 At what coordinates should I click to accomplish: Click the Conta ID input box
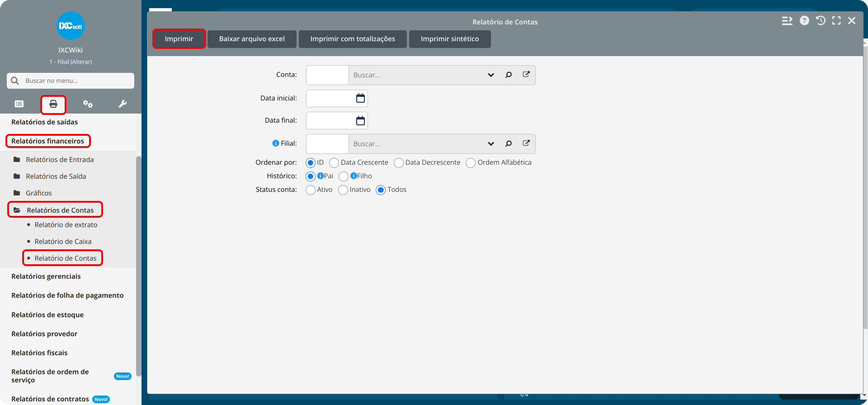pyautogui.click(x=327, y=75)
